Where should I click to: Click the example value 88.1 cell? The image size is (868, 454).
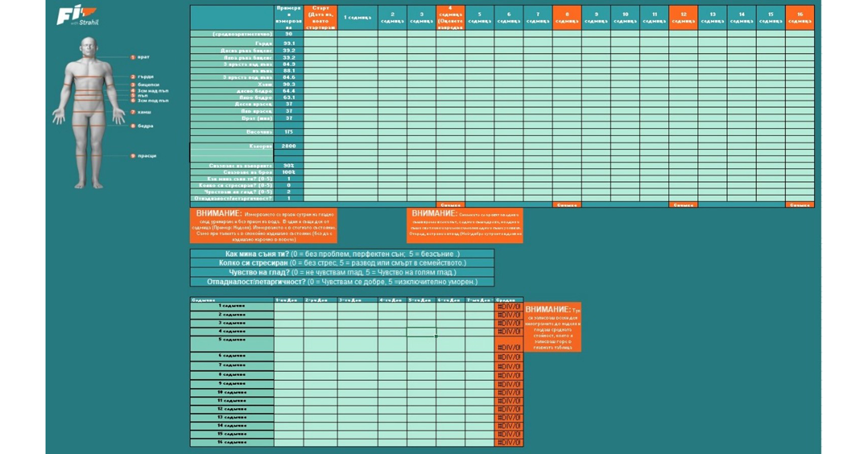289,71
